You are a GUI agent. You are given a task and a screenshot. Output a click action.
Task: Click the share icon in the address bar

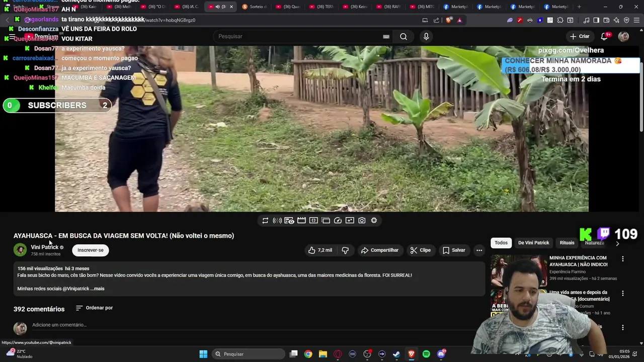[x=436, y=20]
